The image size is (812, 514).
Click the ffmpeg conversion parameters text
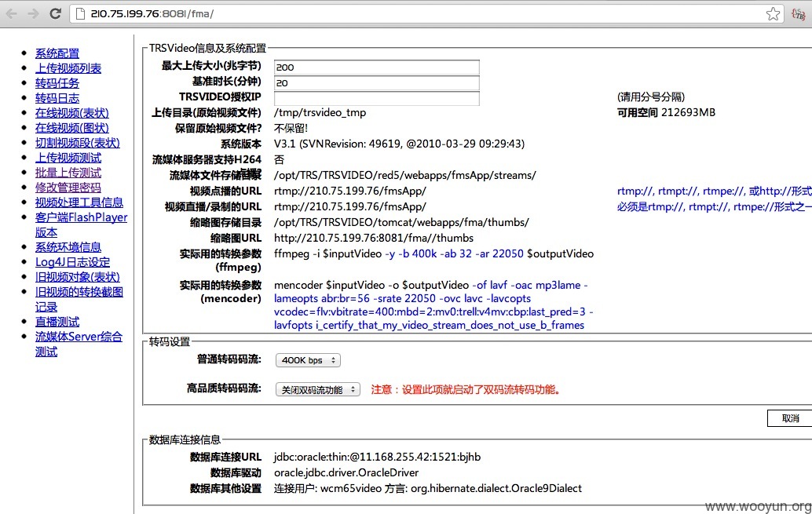pos(434,253)
